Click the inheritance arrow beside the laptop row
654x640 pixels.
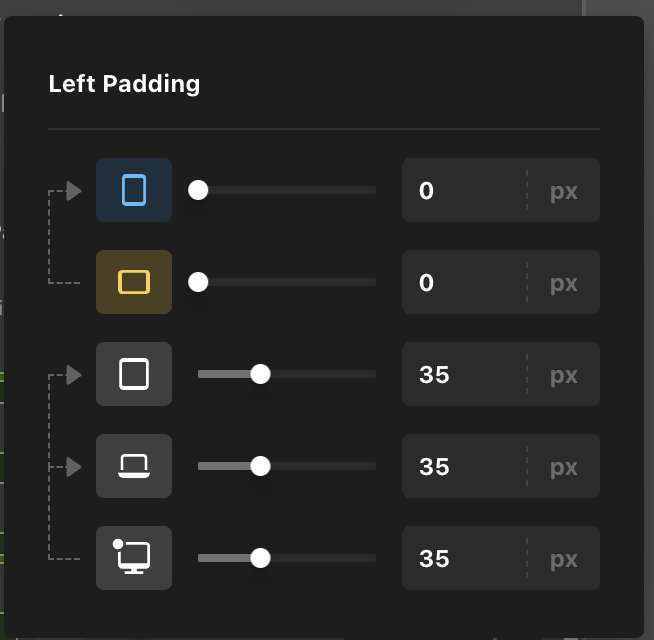point(74,466)
